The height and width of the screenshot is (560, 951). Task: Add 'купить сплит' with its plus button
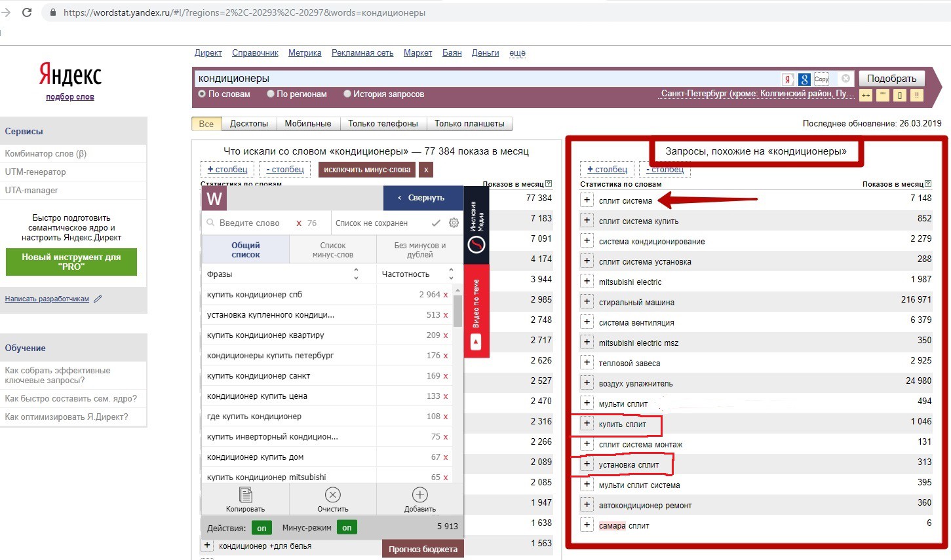click(587, 424)
